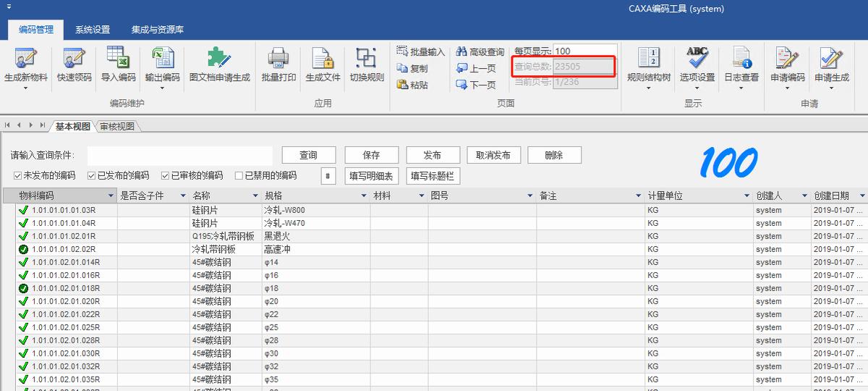The height and width of the screenshot is (391, 868).
Task: Click the 删除 button
Action: [554, 155]
